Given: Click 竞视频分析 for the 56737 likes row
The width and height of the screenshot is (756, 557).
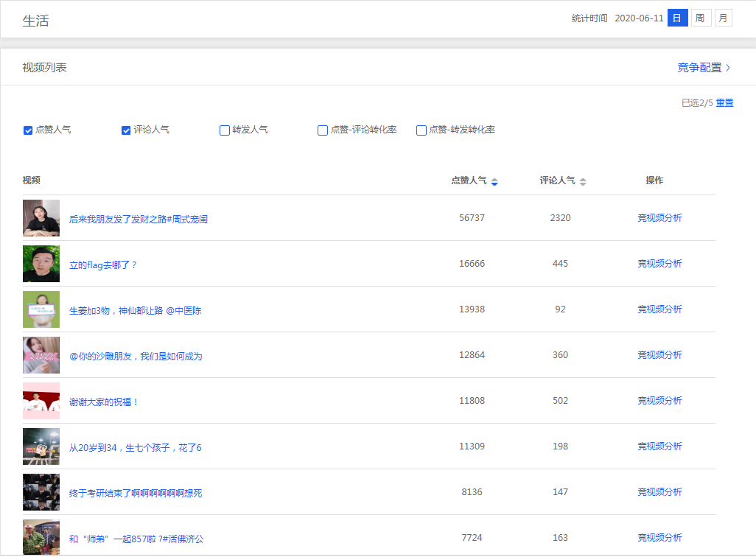Looking at the screenshot, I should click(659, 218).
